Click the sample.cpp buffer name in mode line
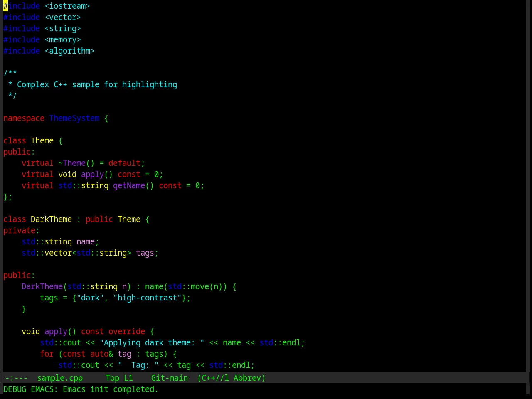Viewport: 532px width, 399px height. [x=60, y=378]
